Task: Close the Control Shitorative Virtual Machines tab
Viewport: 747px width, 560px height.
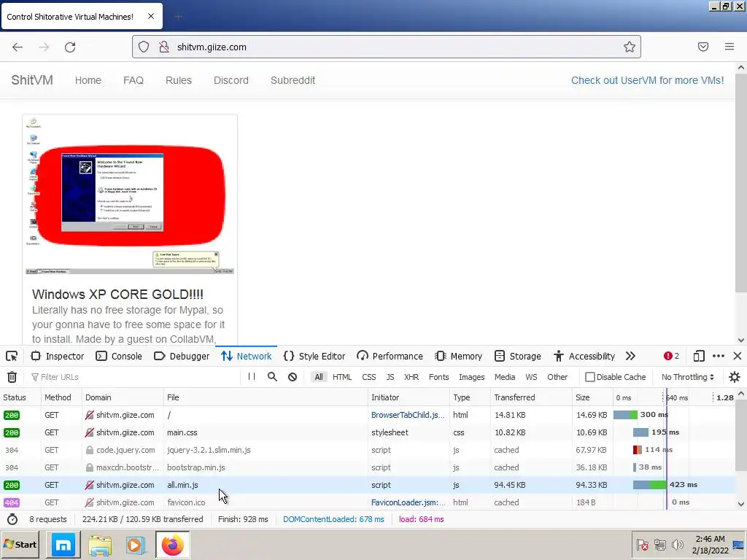Action: click(x=151, y=16)
